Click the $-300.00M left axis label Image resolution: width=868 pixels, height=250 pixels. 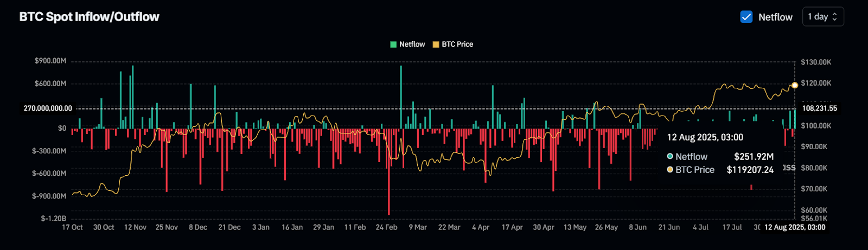coord(49,151)
